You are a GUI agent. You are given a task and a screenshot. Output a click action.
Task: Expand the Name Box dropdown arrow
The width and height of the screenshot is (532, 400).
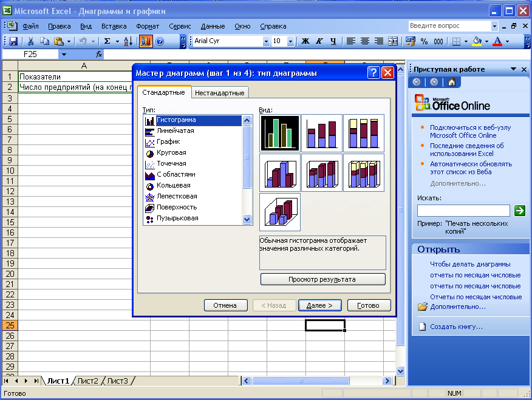point(64,55)
